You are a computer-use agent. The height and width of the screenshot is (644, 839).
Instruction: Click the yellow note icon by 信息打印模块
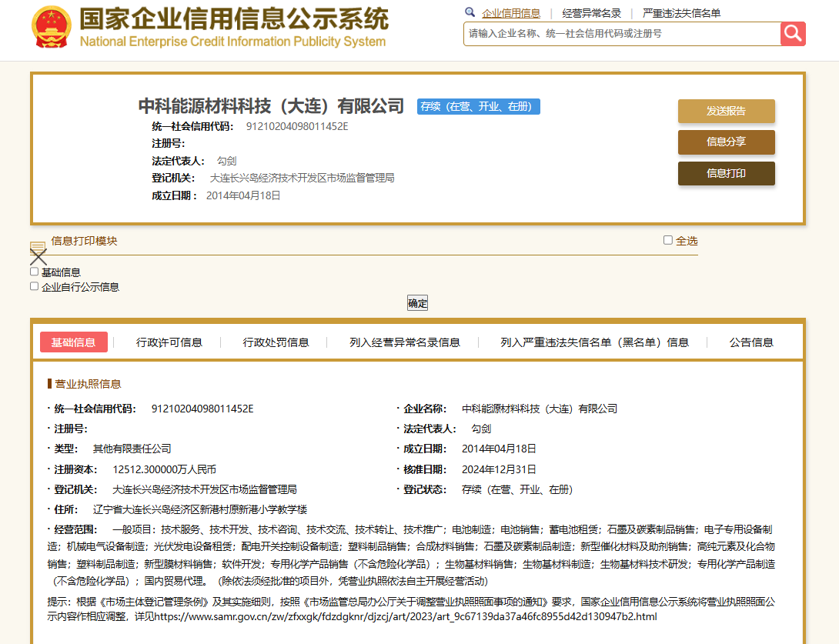38,246
